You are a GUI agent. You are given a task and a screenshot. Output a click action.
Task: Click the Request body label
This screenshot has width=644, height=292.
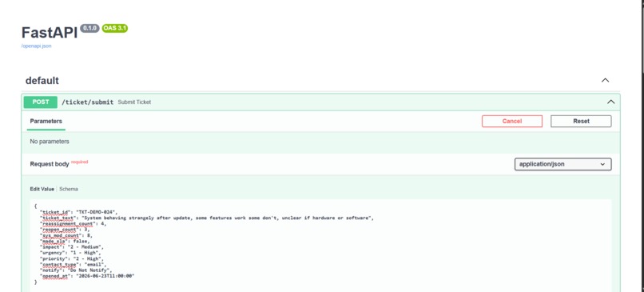(50, 164)
